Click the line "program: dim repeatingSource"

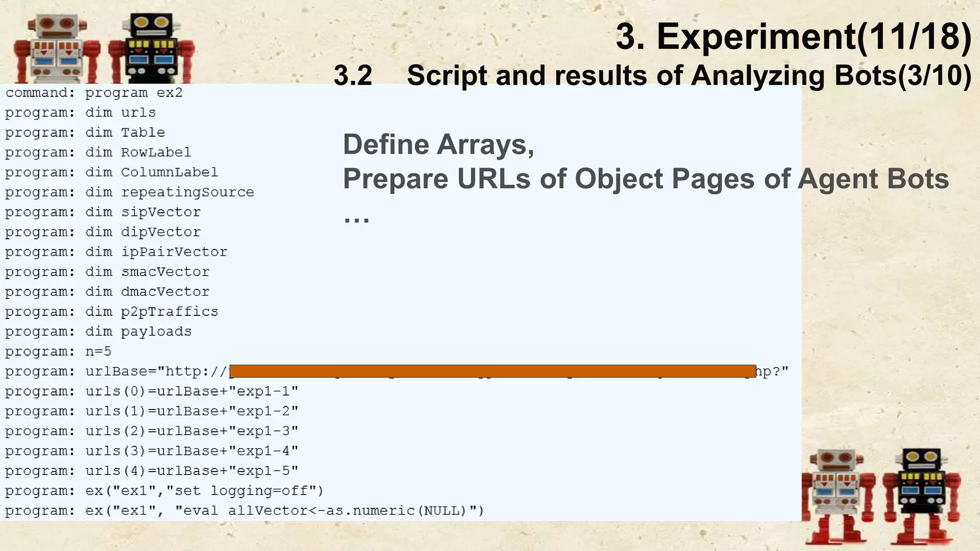(129, 192)
